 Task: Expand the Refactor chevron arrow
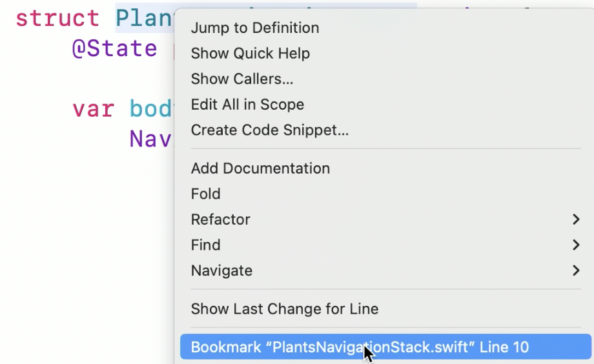(576, 219)
